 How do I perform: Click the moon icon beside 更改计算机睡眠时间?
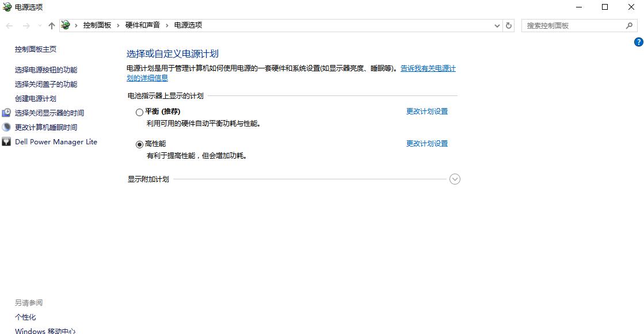pos(6,127)
